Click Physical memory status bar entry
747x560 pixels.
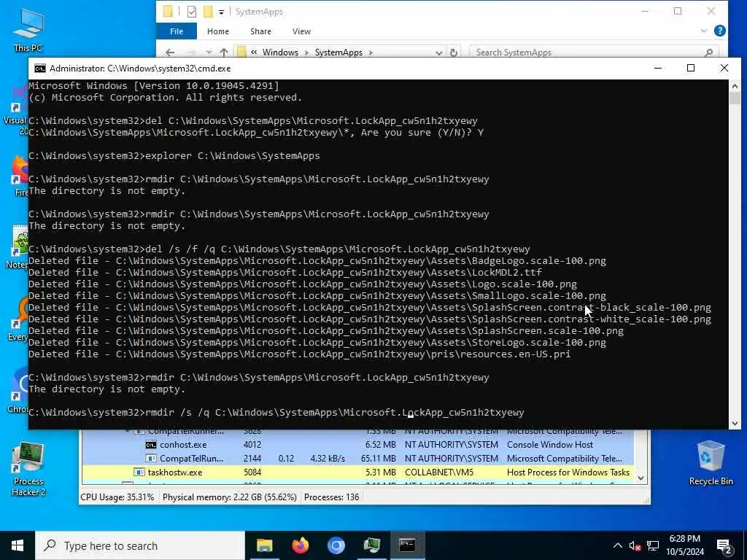230,497
